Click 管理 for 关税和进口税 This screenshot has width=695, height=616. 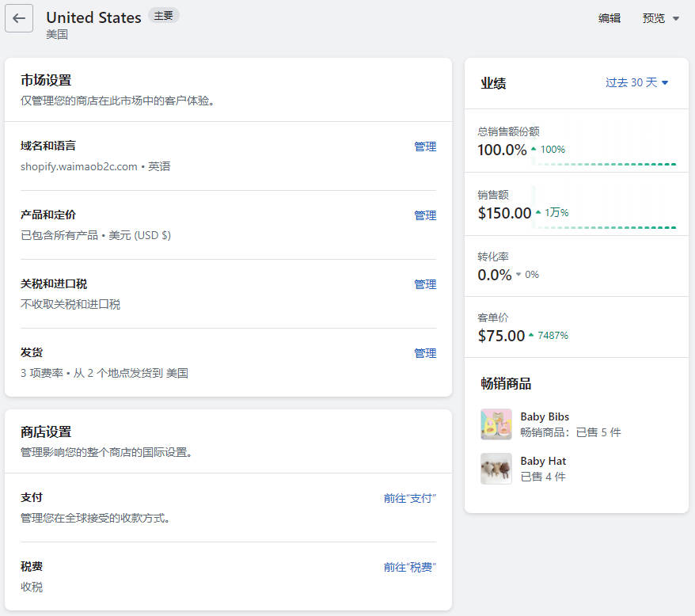click(x=425, y=284)
